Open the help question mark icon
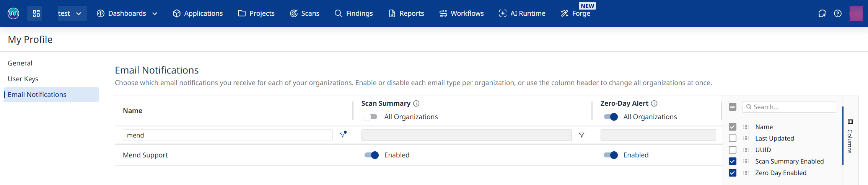This screenshot has width=868, height=185. [838, 13]
